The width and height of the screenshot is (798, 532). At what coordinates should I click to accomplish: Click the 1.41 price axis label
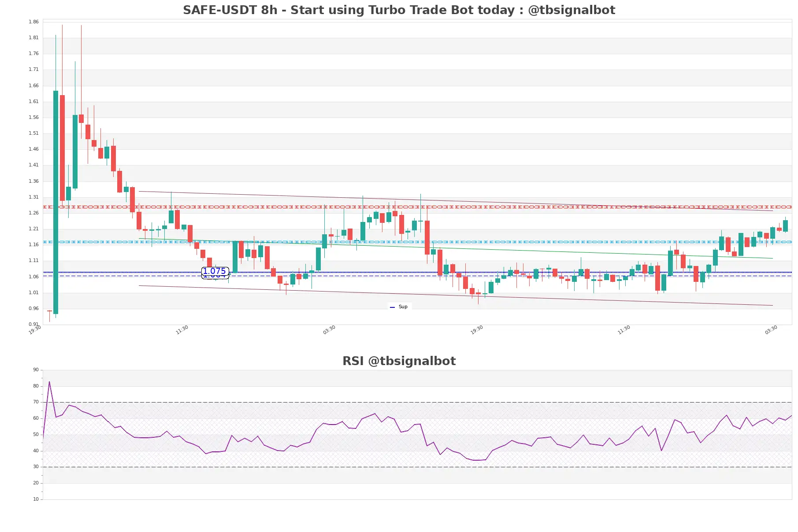[33, 165]
